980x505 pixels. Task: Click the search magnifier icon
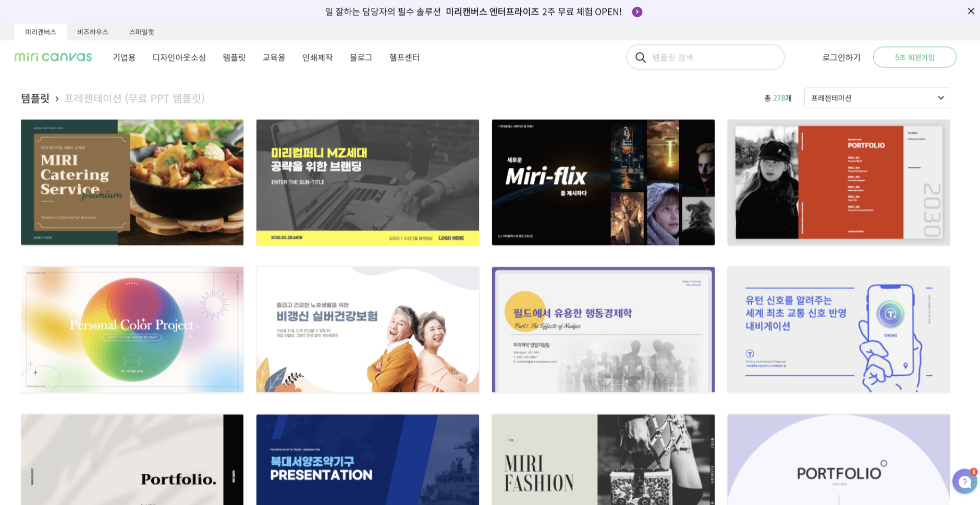pyautogui.click(x=641, y=57)
